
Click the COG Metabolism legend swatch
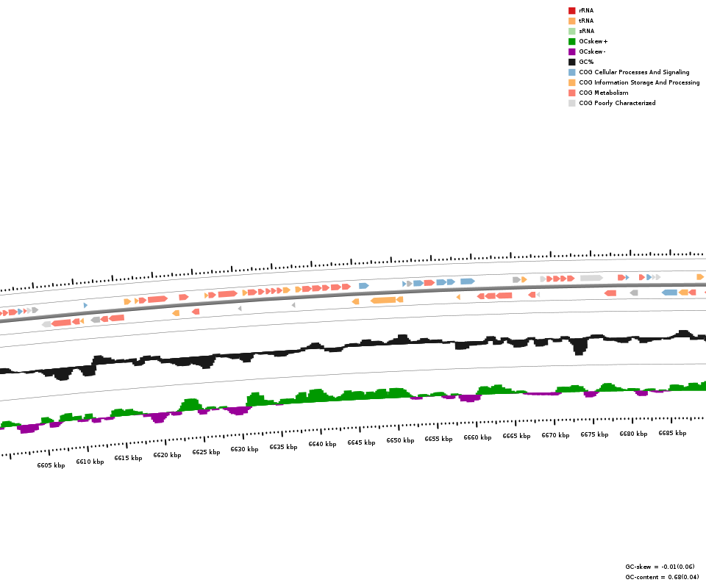571,93
